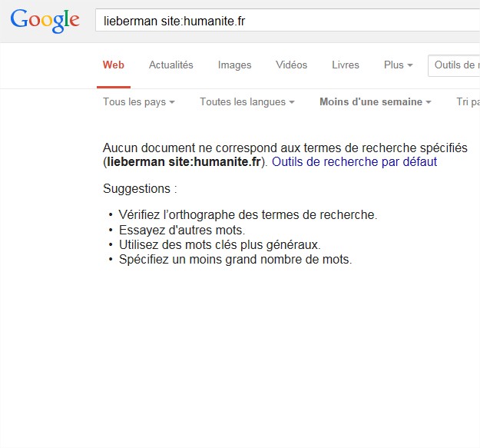Toggle the Outils de recherche button
Image resolution: width=480 pixels, height=448 pixels.
click(454, 65)
